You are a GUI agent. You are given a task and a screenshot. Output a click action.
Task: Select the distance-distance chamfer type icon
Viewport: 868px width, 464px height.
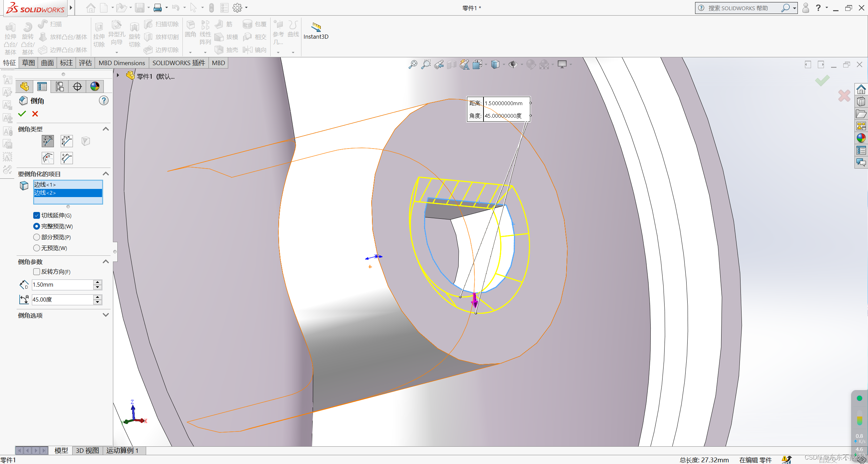(x=67, y=141)
